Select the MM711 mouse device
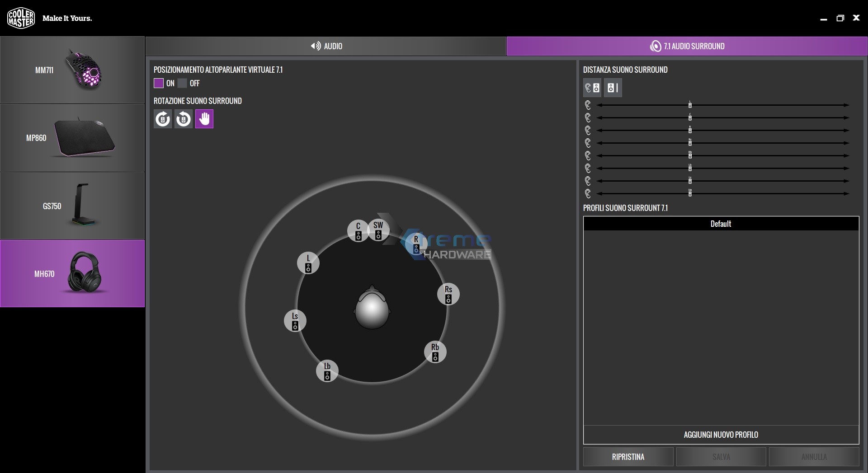Viewport: 868px width, 473px height. point(72,70)
